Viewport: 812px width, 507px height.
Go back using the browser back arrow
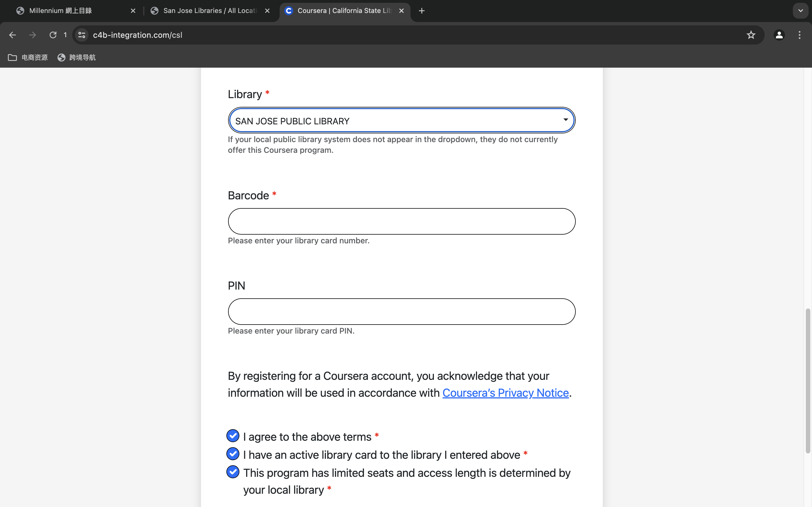(x=12, y=35)
